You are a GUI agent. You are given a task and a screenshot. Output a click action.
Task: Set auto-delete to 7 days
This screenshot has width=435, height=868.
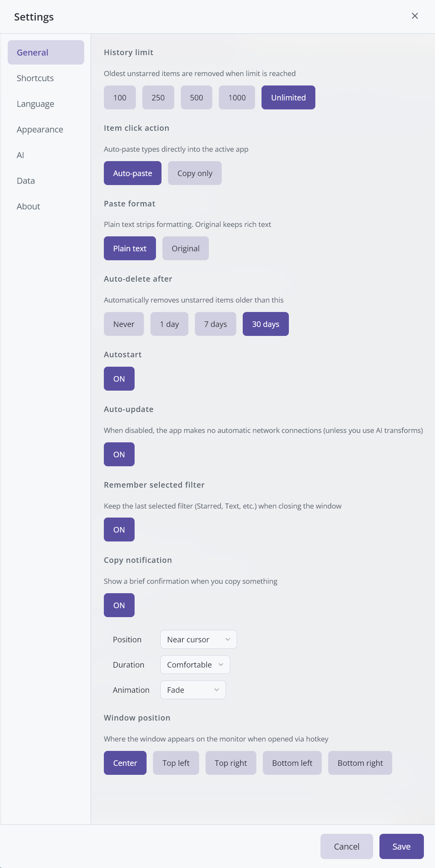(x=215, y=324)
